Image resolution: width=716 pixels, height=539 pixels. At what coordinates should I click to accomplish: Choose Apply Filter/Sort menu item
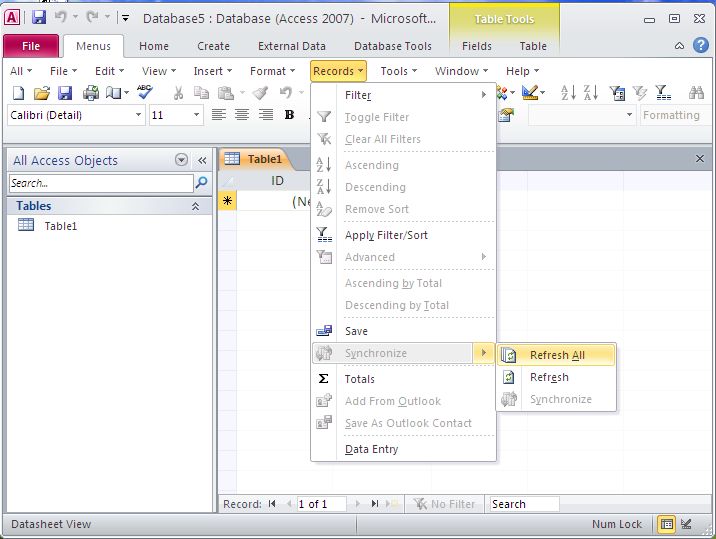[x=404, y=235]
